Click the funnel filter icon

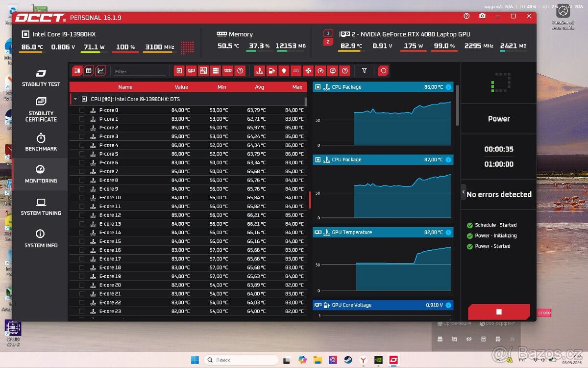click(x=364, y=71)
